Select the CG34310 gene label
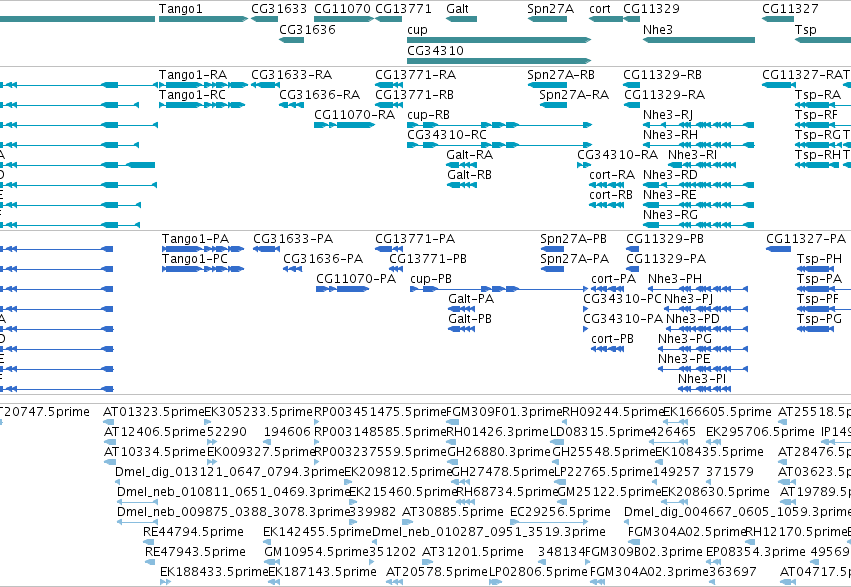The width and height of the screenshot is (851, 587). point(435,50)
